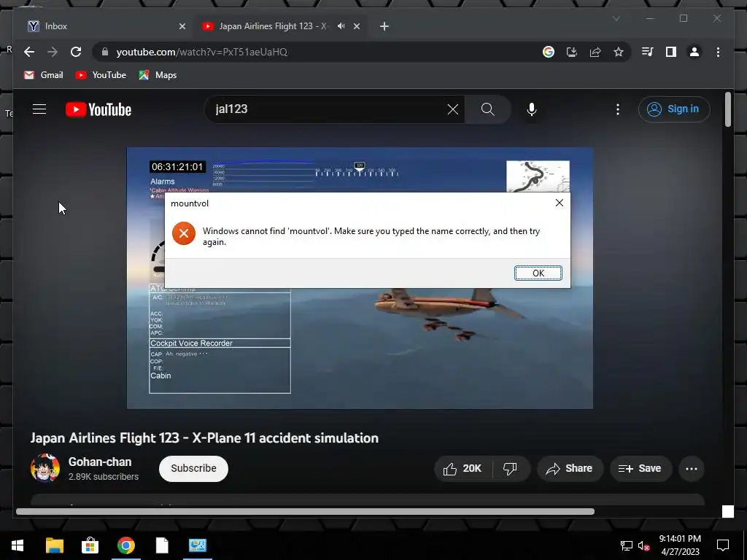Toggle Chrome side panel

[671, 52]
